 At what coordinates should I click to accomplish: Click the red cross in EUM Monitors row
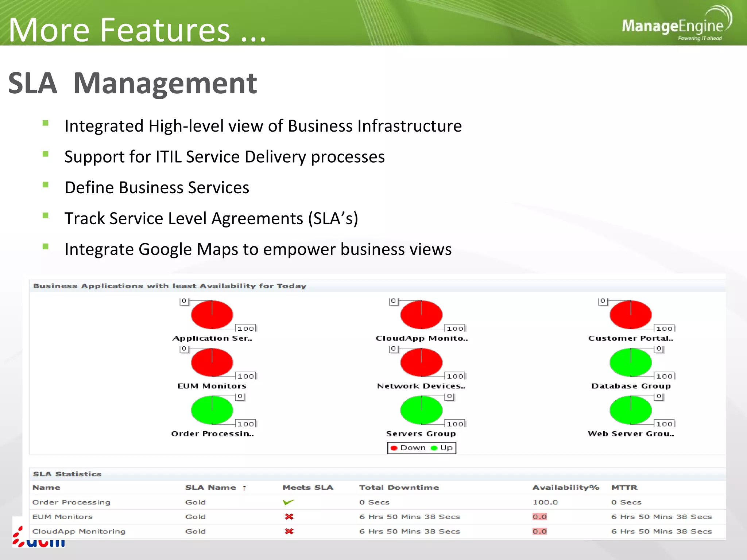(x=289, y=517)
